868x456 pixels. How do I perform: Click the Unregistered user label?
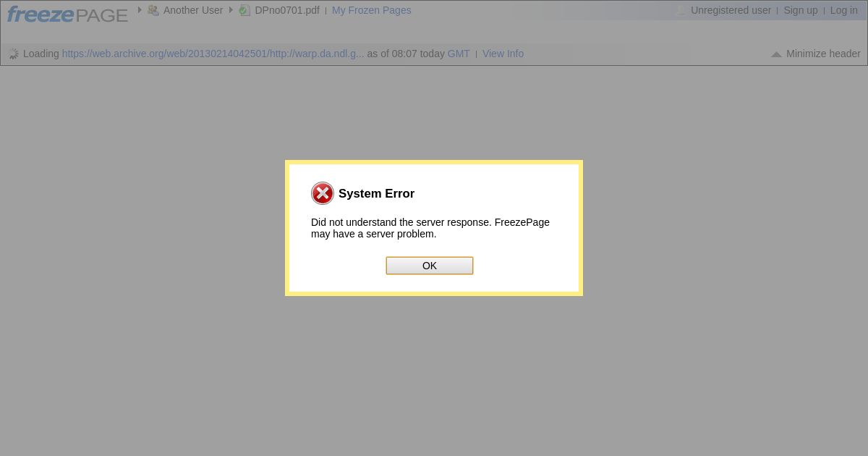click(731, 10)
